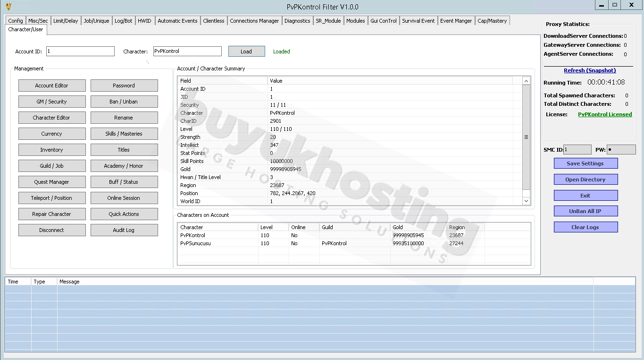Click the Rename button

coord(124,118)
